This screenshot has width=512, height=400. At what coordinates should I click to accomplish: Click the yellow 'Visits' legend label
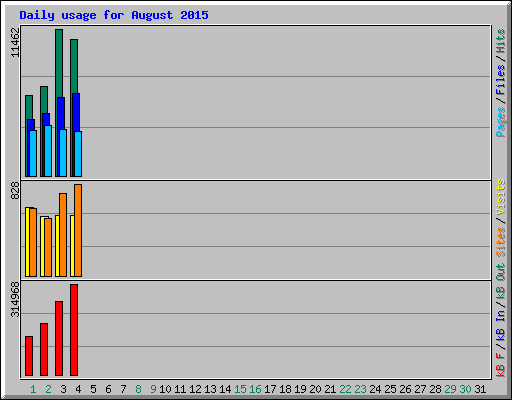500,197
